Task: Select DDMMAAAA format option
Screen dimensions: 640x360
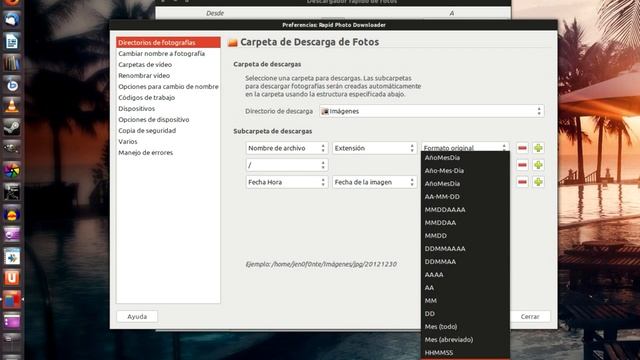Action: point(465,249)
